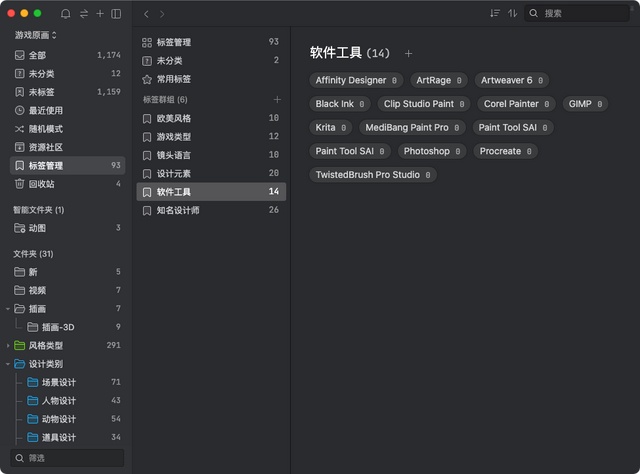This screenshot has width=640, height=474.
Task: Collapse the 插画 folder arrow
Action: 8,309
